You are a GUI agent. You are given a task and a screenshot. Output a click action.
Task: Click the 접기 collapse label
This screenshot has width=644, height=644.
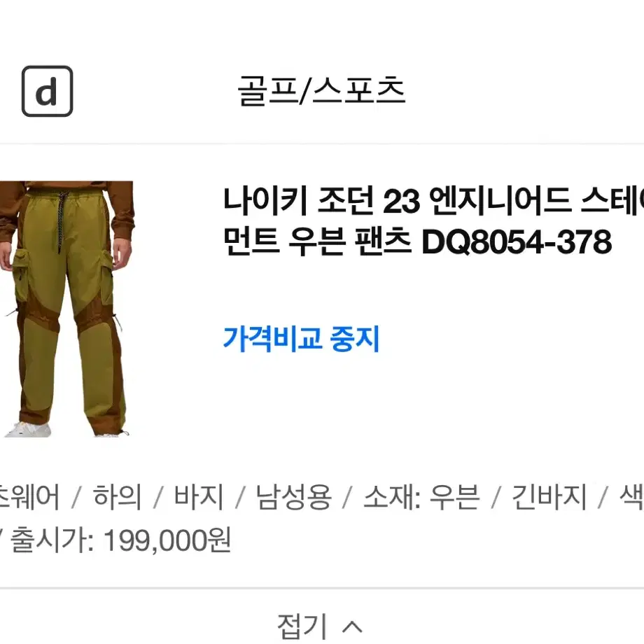click(x=302, y=626)
